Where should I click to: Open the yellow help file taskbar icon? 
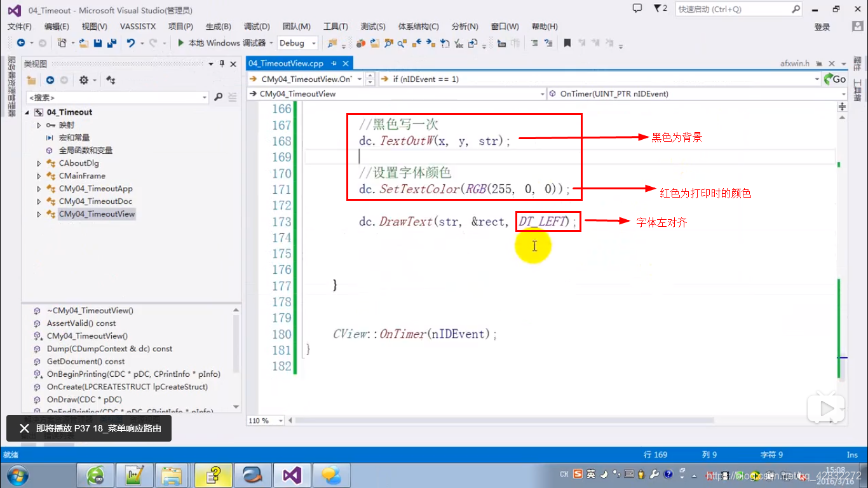tap(214, 475)
